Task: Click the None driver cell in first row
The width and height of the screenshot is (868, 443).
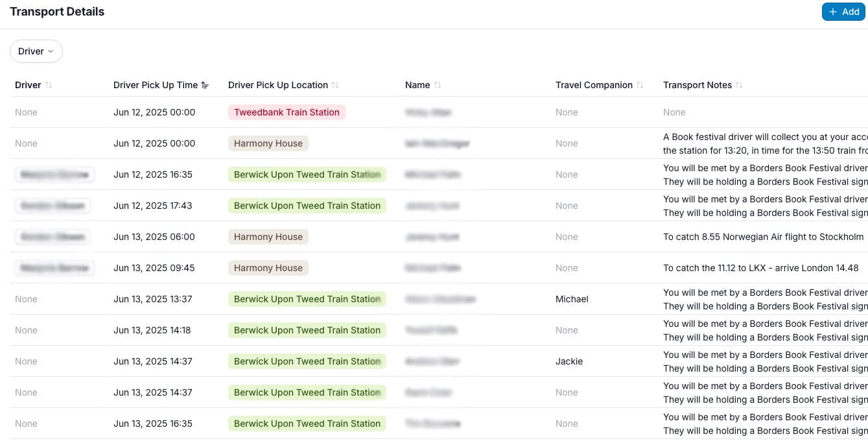Action: (x=26, y=112)
